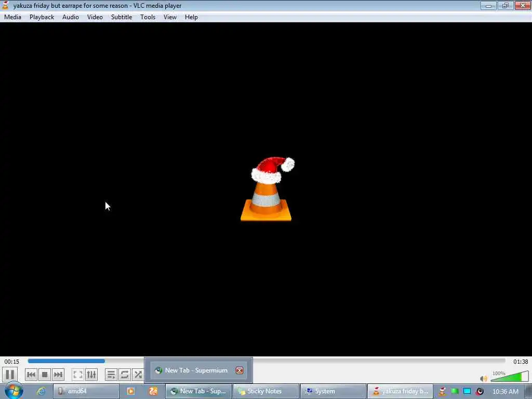Stop playback with the square button
This screenshot has width=532, height=399.
click(x=45, y=375)
